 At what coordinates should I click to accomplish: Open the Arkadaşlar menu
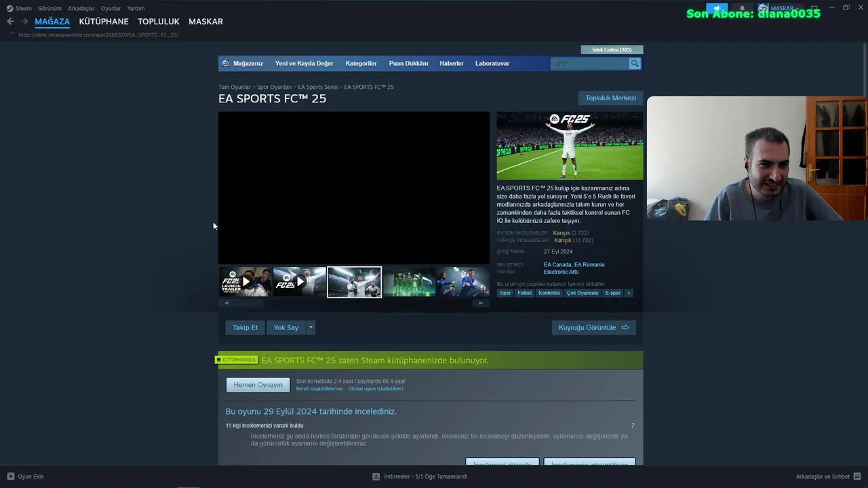(x=81, y=9)
